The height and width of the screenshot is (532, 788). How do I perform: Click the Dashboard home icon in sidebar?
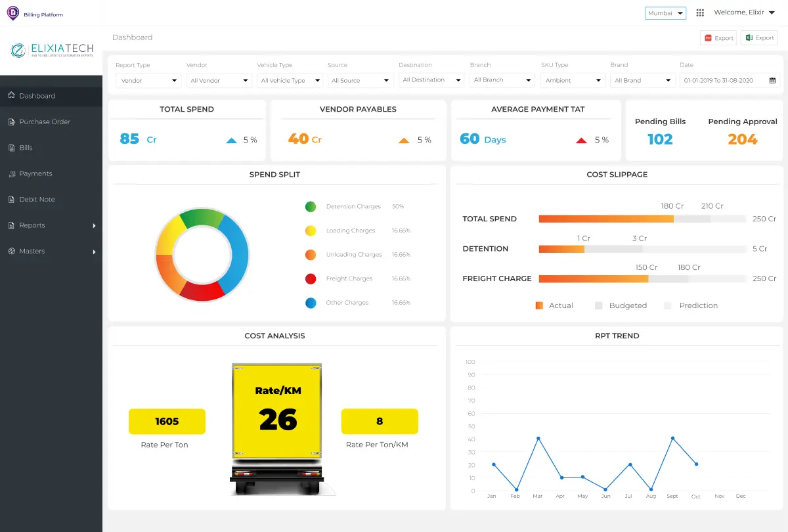click(x=11, y=96)
